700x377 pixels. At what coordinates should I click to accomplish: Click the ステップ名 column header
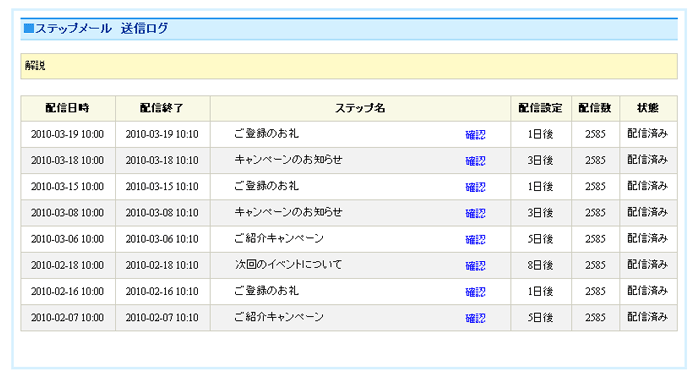[360, 108]
